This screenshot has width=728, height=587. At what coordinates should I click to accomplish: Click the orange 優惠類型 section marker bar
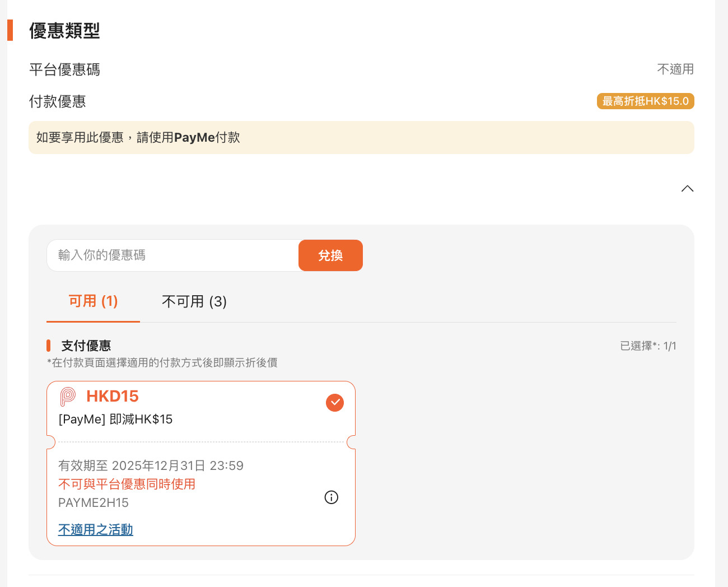tap(10, 30)
